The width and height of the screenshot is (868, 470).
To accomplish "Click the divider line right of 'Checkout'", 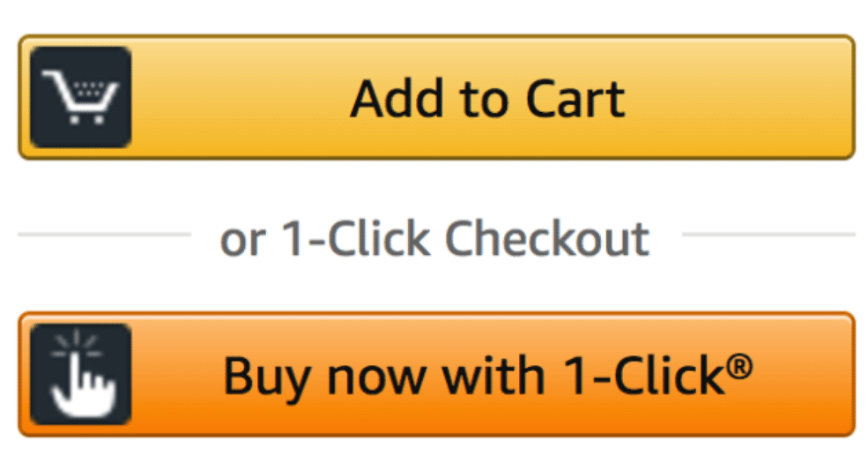I will (x=769, y=235).
